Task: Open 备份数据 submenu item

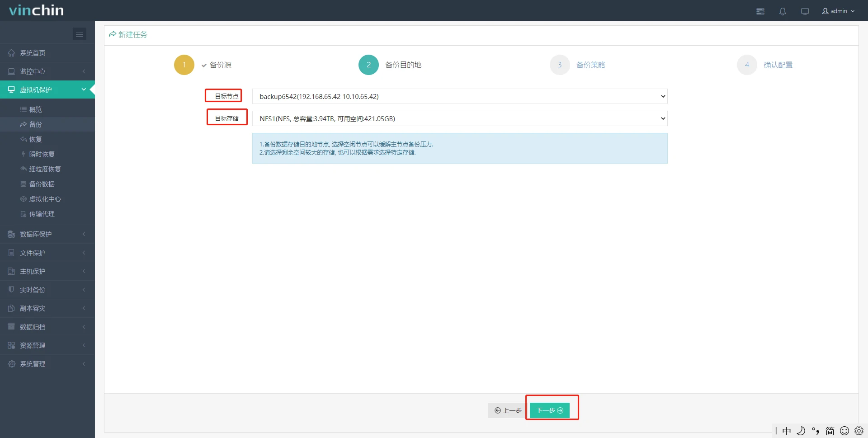Action: click(x=47, y=184)
